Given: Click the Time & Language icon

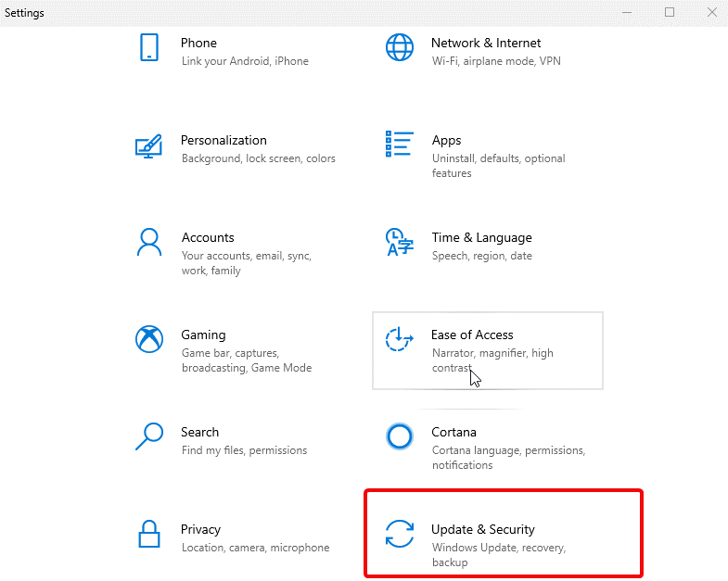Looking at the screenshot, I should [x=400, y=242].
